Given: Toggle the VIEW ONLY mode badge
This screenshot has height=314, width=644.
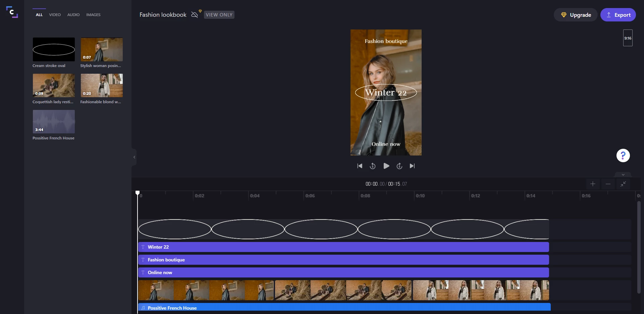Looking at the screenshot, I should click(219, 14).
